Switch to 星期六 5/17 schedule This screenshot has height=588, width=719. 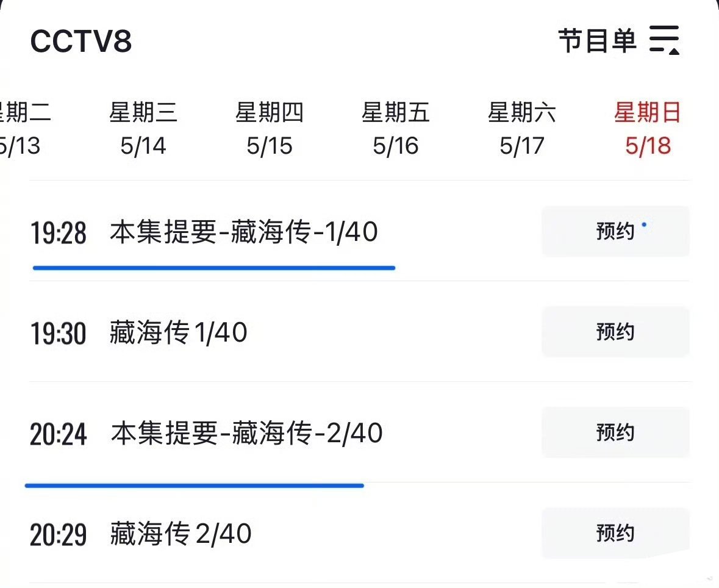(x=522, y=129)
